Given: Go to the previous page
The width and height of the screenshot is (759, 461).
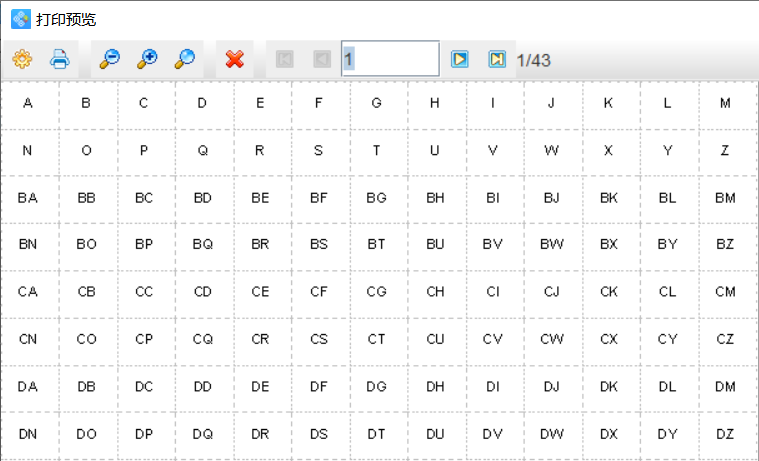Looking at the screenshot, I should coord(322,59).
